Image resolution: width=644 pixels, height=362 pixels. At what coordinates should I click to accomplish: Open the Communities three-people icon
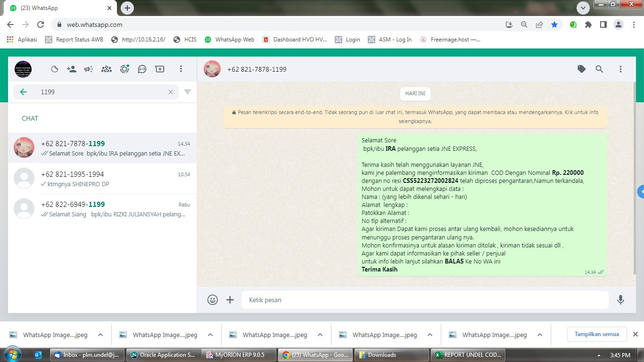(x=107, y=69)
